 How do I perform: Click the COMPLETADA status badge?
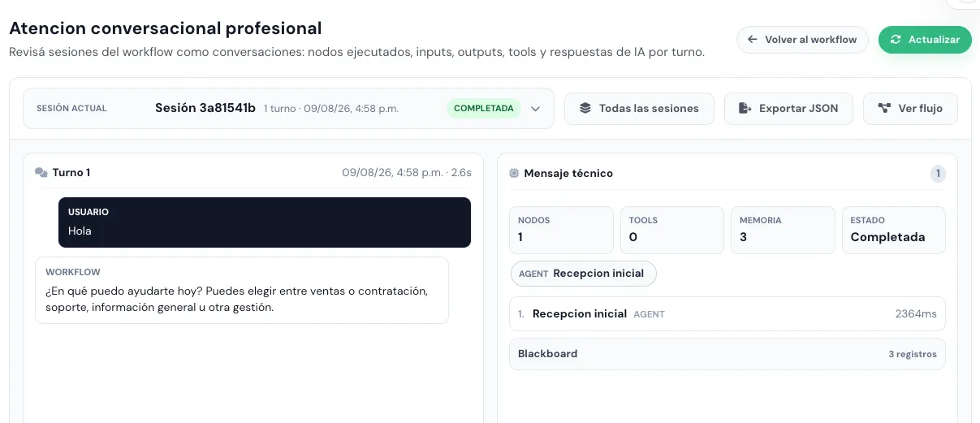click(x=483, y=108)
